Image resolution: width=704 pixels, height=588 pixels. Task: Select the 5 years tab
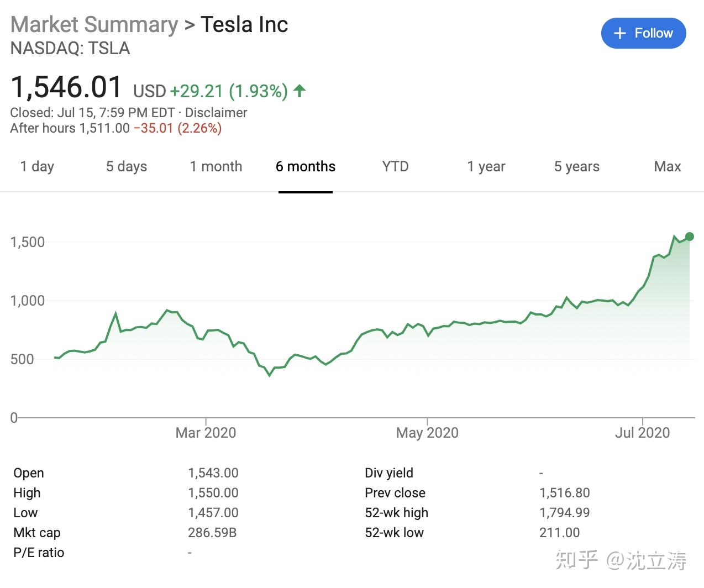(576, 166)
